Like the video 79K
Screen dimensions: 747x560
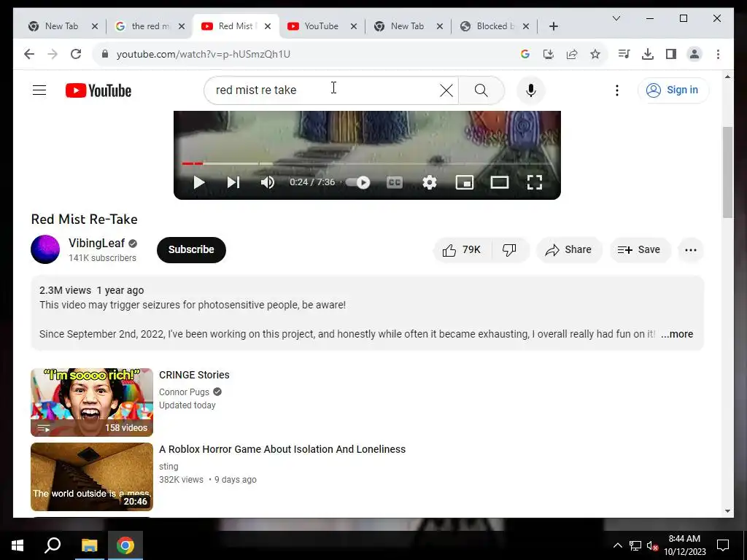tap(462, 250)
